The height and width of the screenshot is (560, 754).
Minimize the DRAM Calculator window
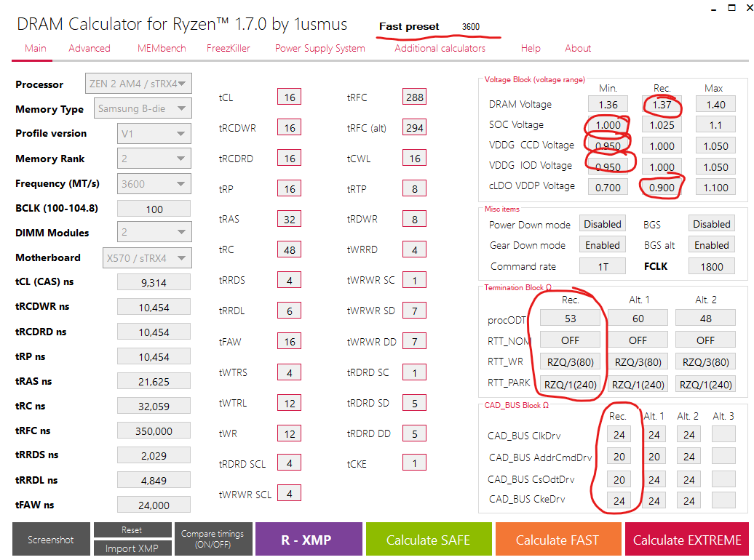[x=713, y=9]
